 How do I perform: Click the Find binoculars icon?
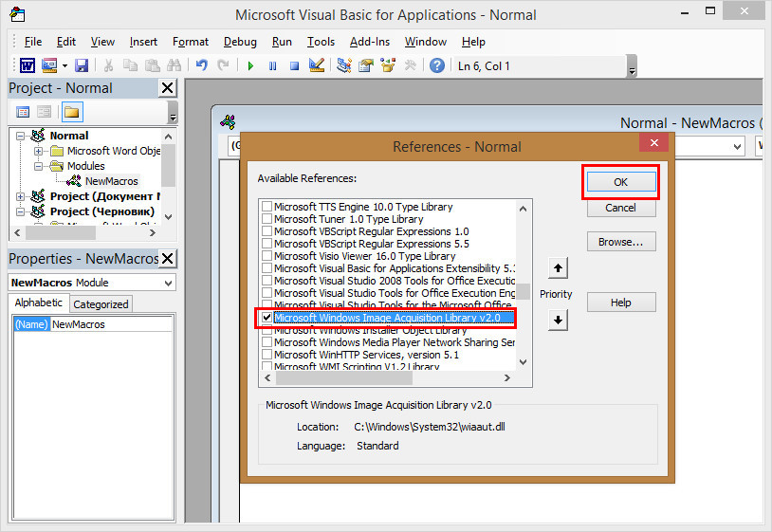coord(174,65)
